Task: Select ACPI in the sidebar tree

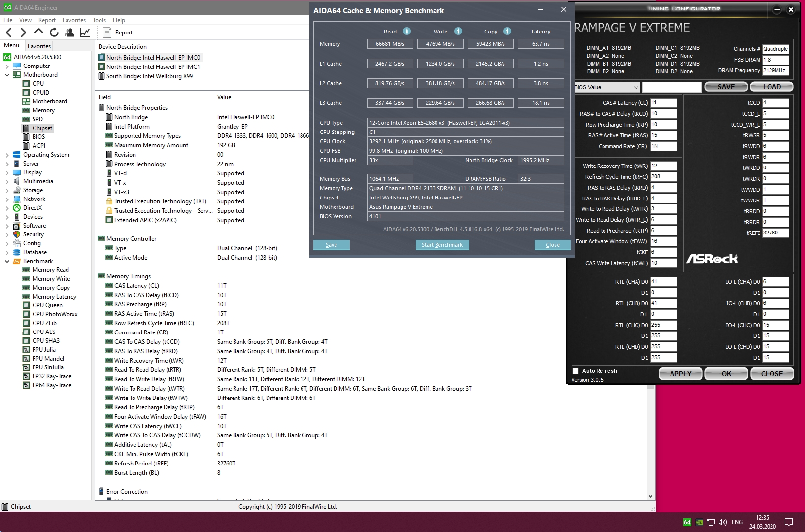Action: pos(39,146)
